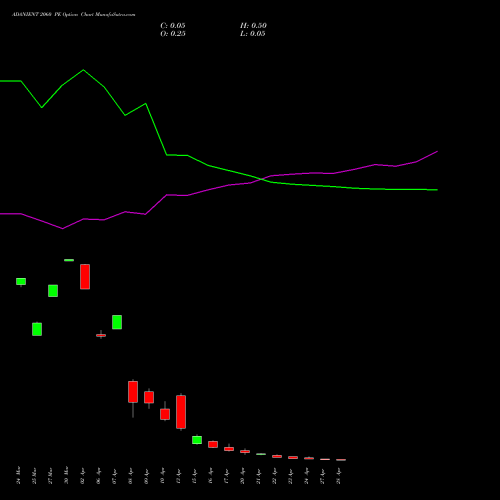Click the green candle above 07 Apr
The height and width of the screenshot is (500, 500).
(x=117, y=322)
